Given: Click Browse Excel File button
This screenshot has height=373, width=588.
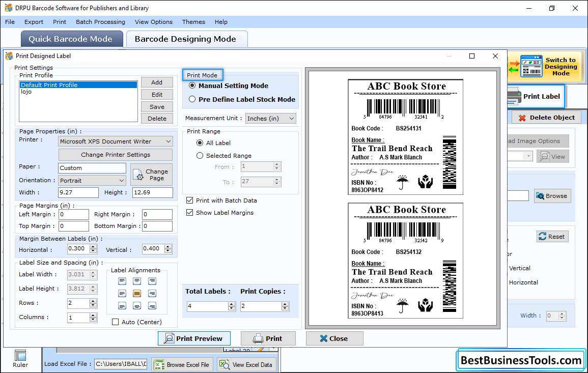Looking at the screenshot, I should tap(182, 365).
